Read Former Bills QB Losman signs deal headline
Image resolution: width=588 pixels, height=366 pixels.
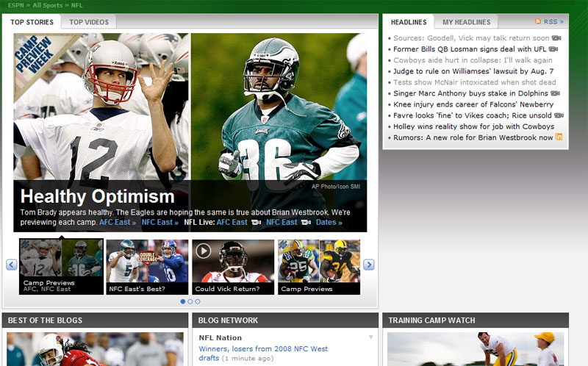470,49
